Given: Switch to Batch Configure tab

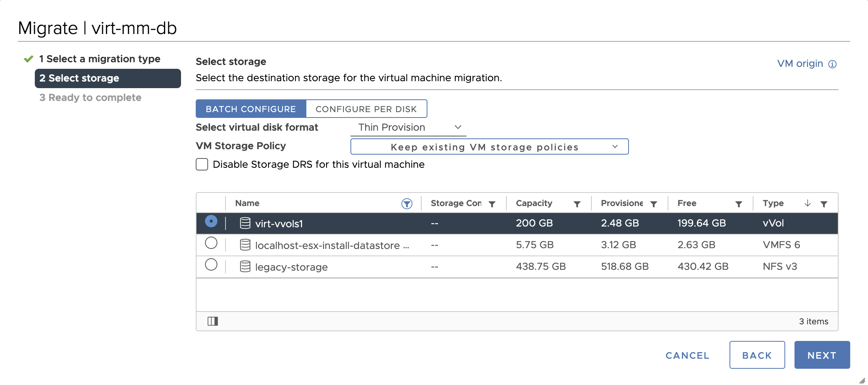Looking at the screenshot, I should pos(251,109).
